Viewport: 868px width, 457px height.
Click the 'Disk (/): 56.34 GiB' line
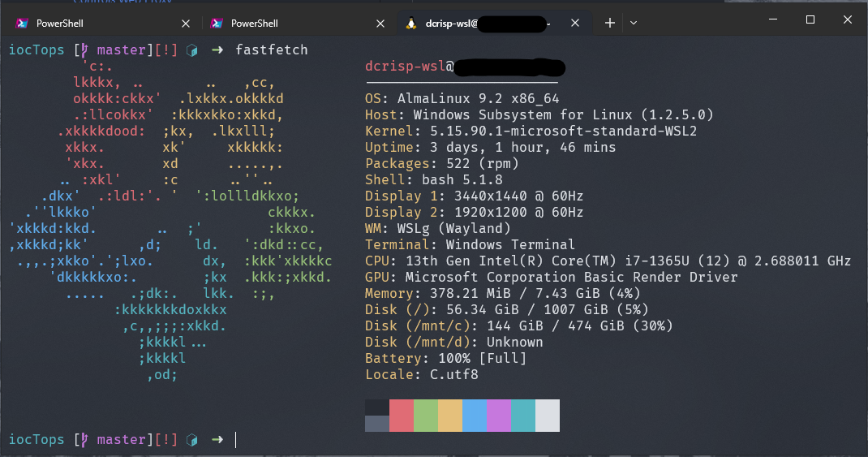pyautogui.click(x=506, y=309)
